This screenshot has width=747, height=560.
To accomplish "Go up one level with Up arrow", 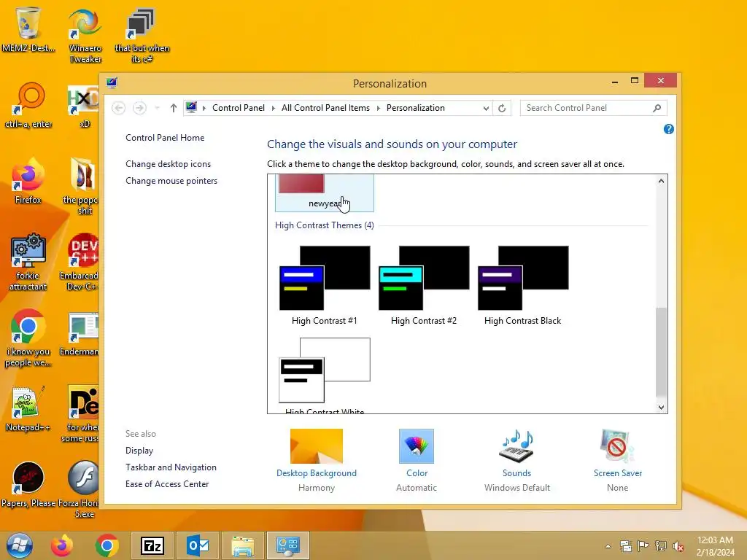I will tap(174, 108).
